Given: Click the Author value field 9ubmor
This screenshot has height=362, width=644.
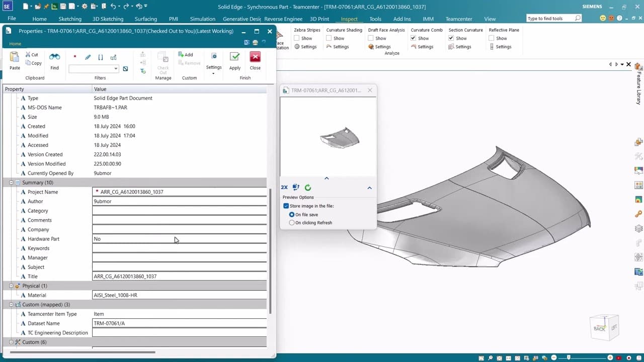Looking at the screenshot, I should point(180,201).
